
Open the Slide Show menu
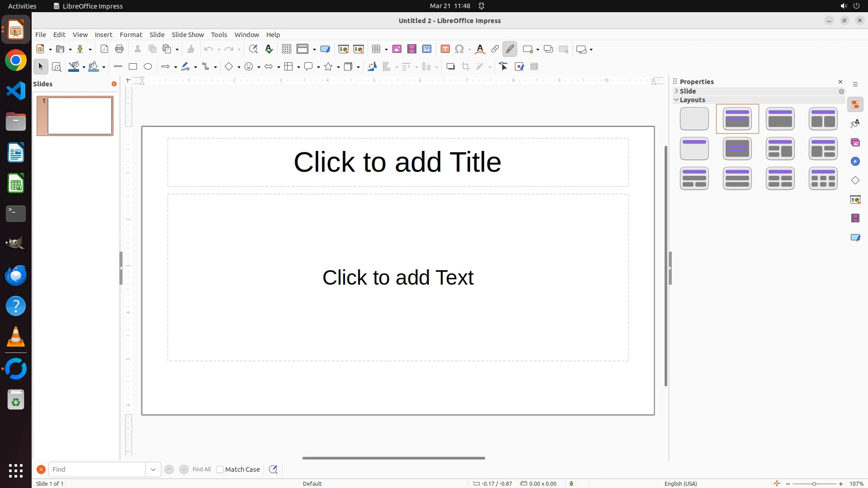pos(188,35)
